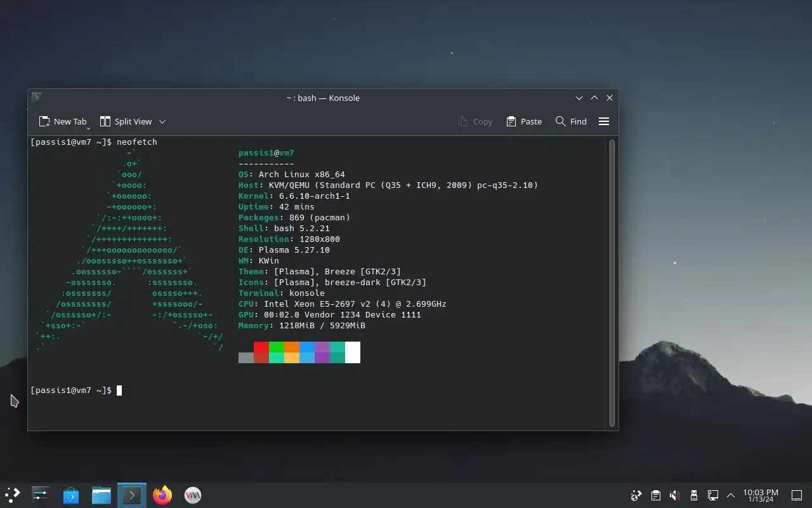Click the 'CPU: Intel Xeon E5-2697' line
This screenshot has height=508, width=812.
(x=343, y=304)
